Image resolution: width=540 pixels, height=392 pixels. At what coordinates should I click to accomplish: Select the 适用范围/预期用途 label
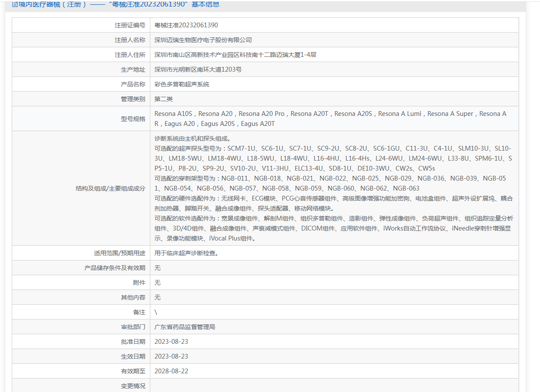[x=119, y=253]
